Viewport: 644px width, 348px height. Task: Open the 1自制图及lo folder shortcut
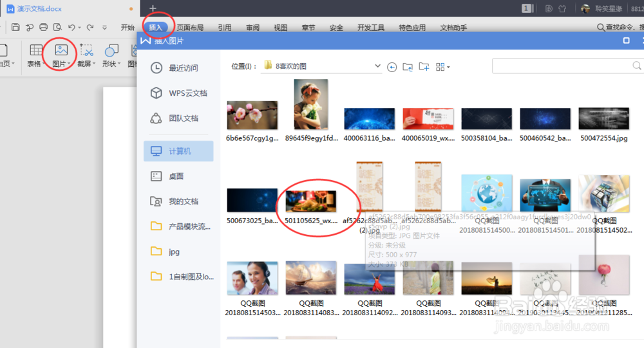click(181, 277)
